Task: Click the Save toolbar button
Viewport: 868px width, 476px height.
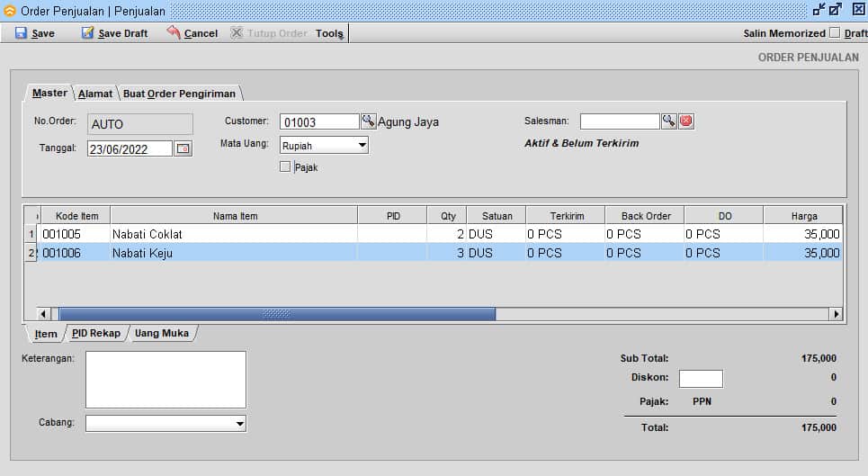Action: pyautogui.click(x=34, y=33)
